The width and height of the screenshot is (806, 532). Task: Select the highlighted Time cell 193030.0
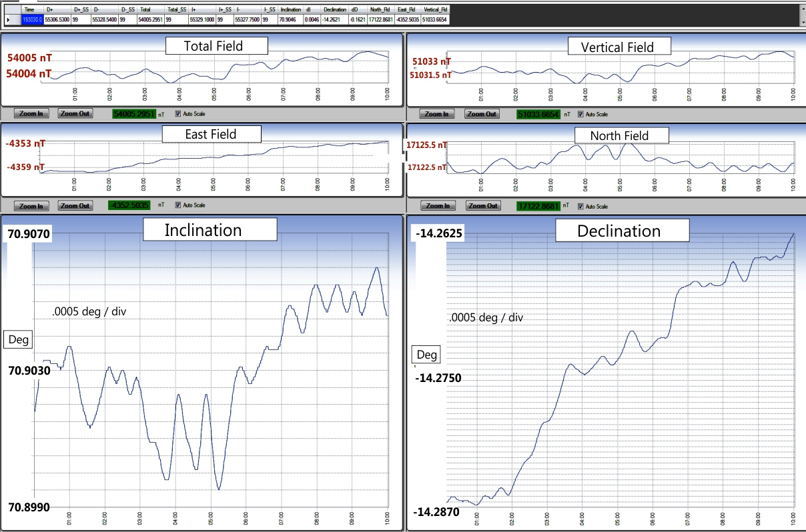[32, 20]
